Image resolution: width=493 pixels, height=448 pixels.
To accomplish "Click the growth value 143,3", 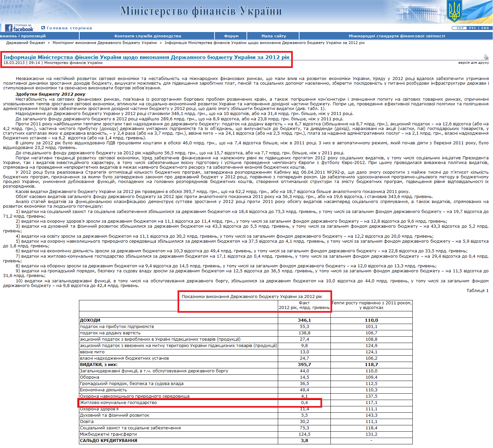I will click(371, 415).
